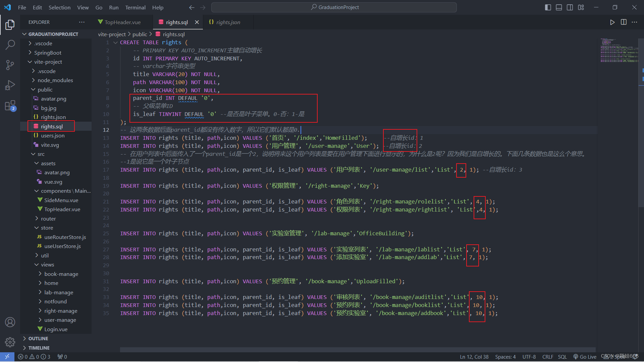Image resolution: width=644 pixels, height=362 pixels.
Task: Click Go Live in status bar
Action: click(585, 357)
